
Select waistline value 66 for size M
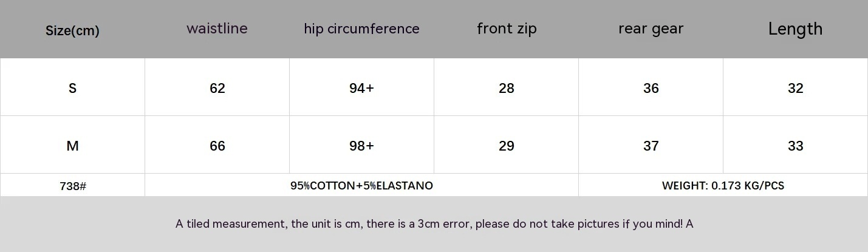point(217,146)
